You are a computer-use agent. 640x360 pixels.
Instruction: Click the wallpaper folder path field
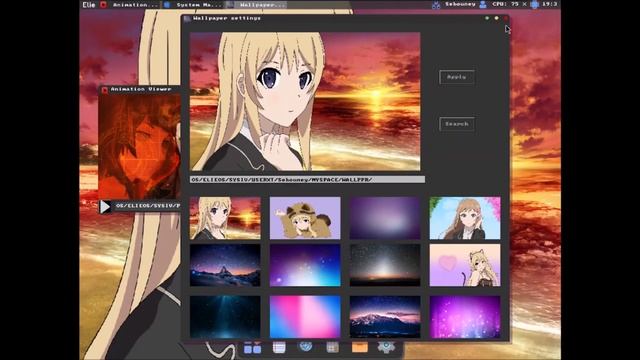point(307,179)
